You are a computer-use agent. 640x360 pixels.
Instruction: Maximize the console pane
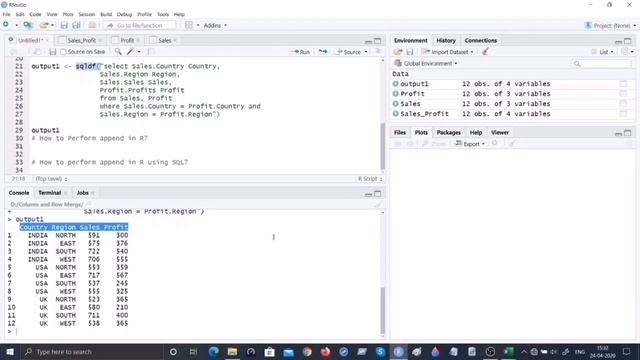(x=378, y=193)
